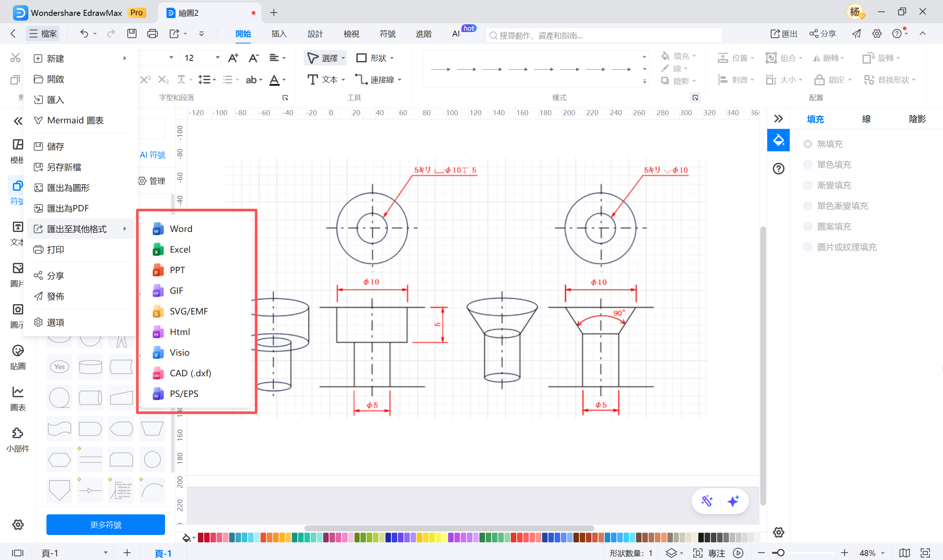Click the presentation play icon in status bar

coord(738,553)
